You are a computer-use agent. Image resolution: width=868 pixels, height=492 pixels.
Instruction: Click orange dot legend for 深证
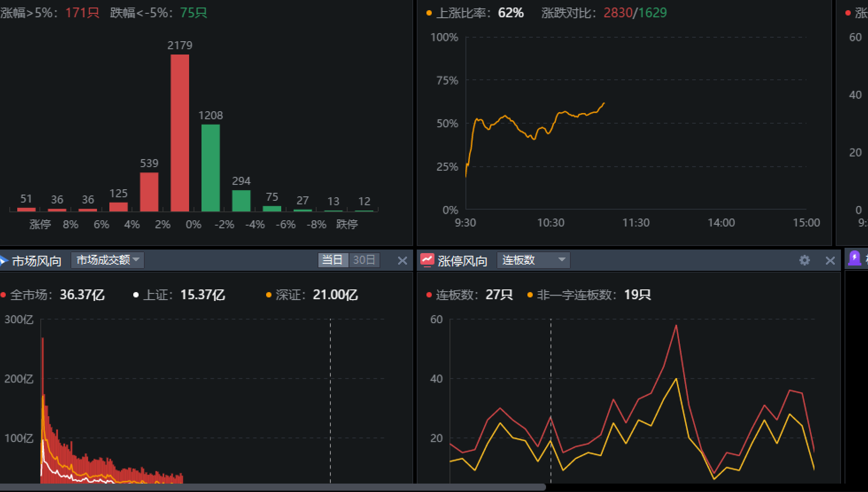click(x=268, y=295)
